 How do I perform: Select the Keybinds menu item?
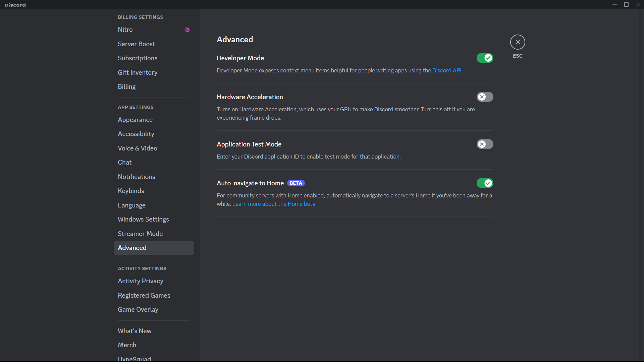[x=131, y=191]
